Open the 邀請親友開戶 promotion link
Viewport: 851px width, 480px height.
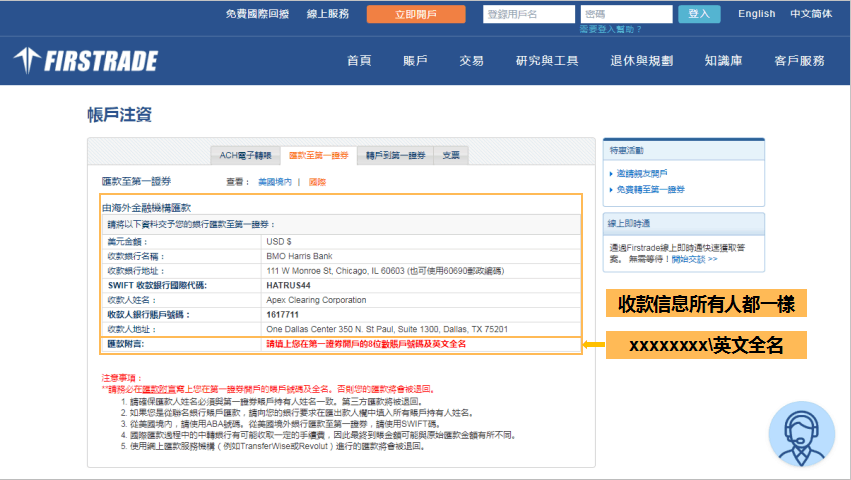point(642,174)
